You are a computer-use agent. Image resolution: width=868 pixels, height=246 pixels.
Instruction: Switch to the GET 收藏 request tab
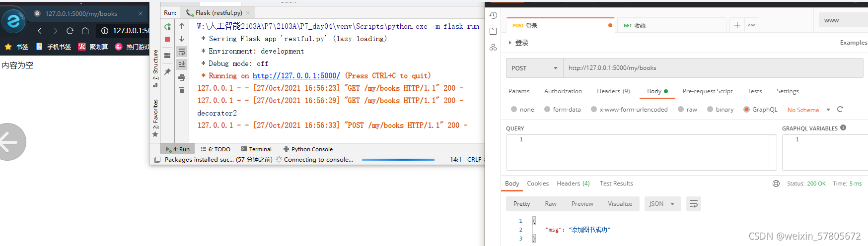click(x=671, y=25)
